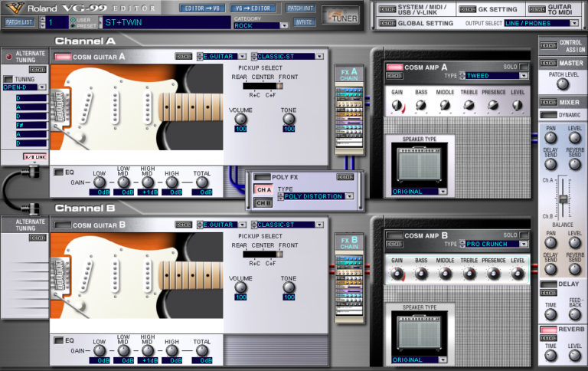
Task: Open COSM Amp A type TWEED dropdown
Action: point(523,75)
